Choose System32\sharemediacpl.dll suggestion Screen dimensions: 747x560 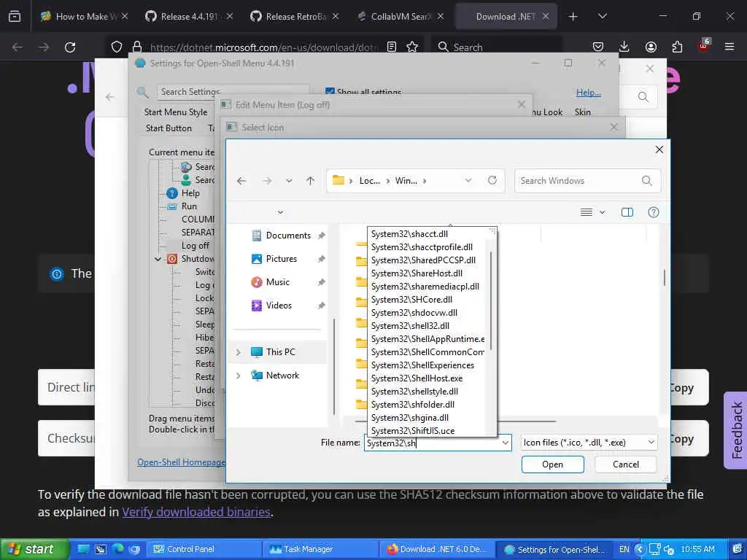(x=427, y=286)
